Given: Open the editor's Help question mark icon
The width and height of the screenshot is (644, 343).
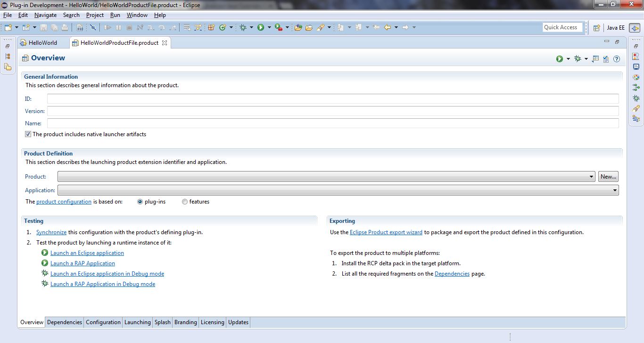Looking at the screenshot, I should click(617, 58).
